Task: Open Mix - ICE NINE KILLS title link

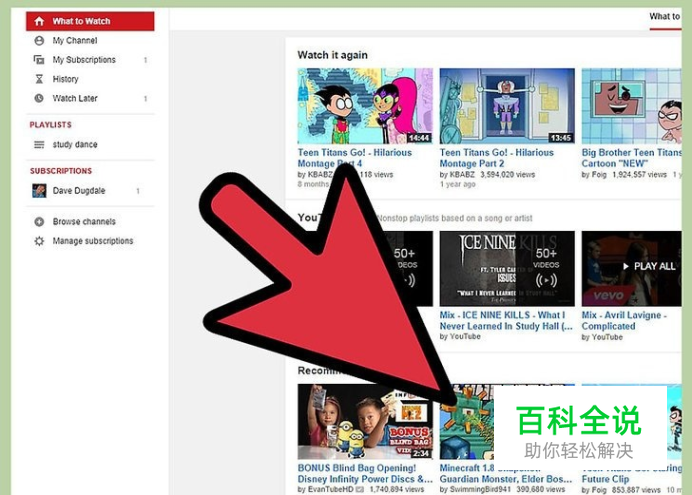Action: tap(506, 321)
